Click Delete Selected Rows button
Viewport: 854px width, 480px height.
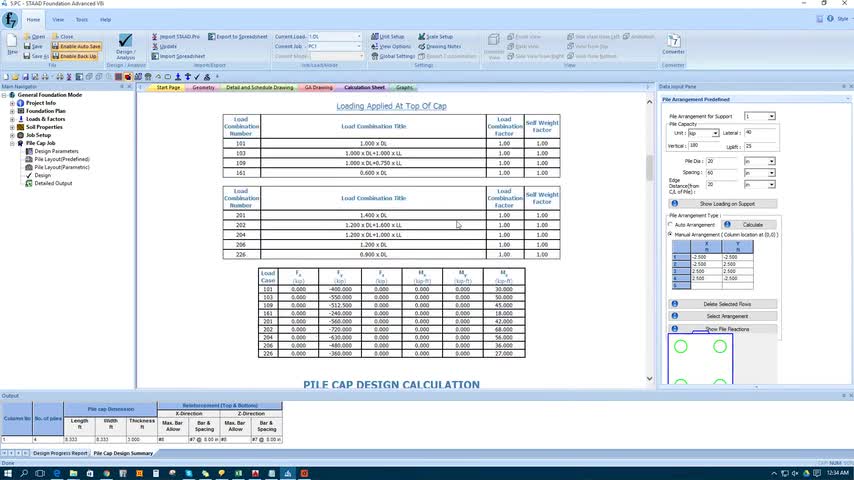click(723, 304)
